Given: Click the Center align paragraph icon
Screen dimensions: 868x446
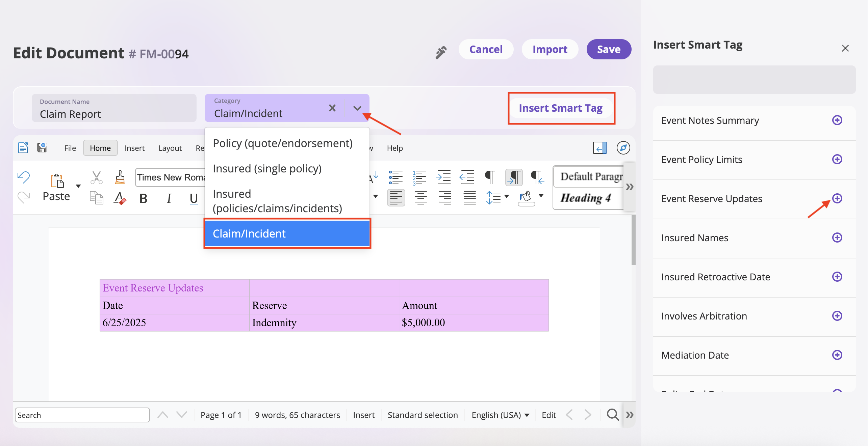Looking at the screenshot, I should [x=420, y=197].
